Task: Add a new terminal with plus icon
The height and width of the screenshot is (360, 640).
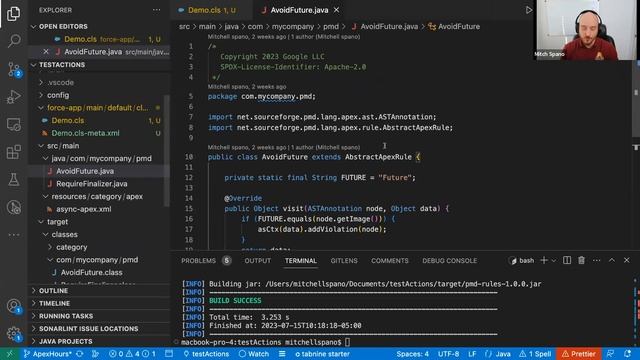Action: point(544,260)
